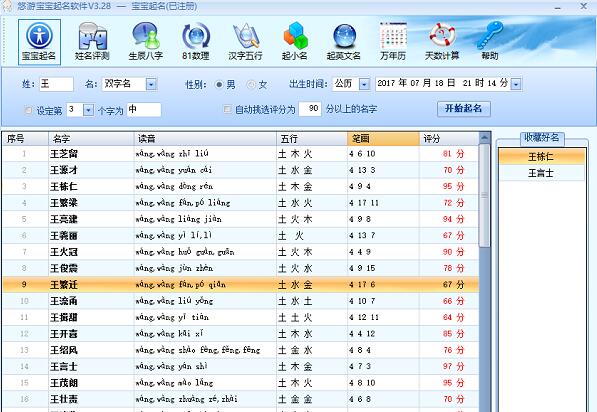This screenshot has height=412, width=597.
Task: Sort by 笔画 column header
Action: pyautogui.click(x=383, y=139)
